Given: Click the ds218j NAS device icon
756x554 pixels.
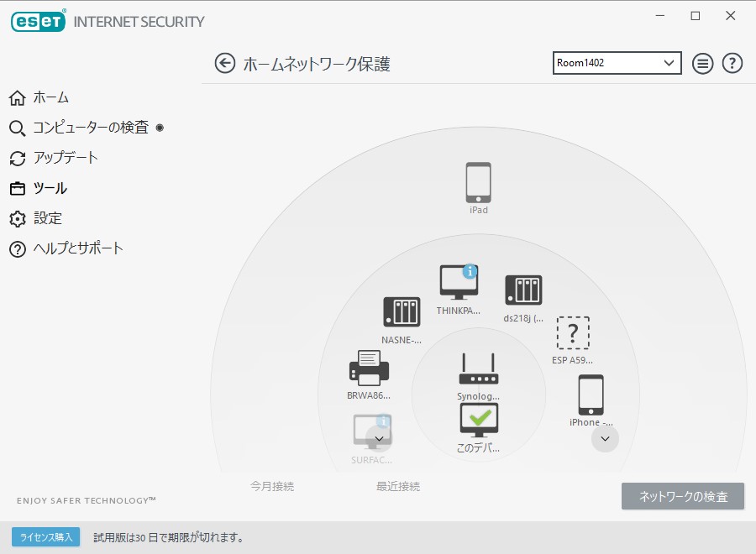Looking at the screenshot, I should 522,290.
